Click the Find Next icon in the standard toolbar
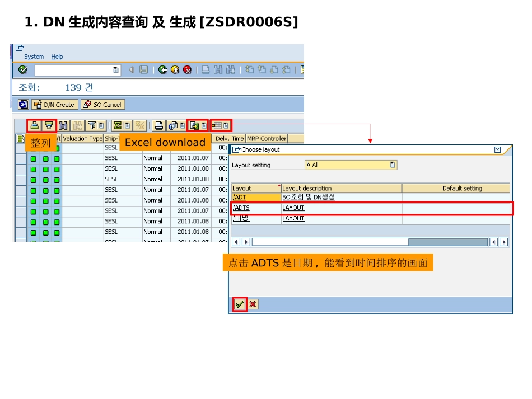532x399 pixels. point(231,70)
